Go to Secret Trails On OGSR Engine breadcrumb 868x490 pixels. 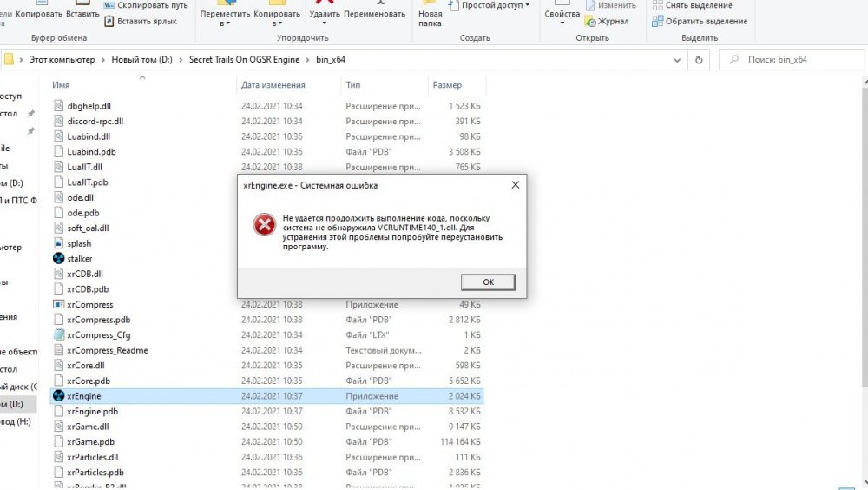click(244, 60)
